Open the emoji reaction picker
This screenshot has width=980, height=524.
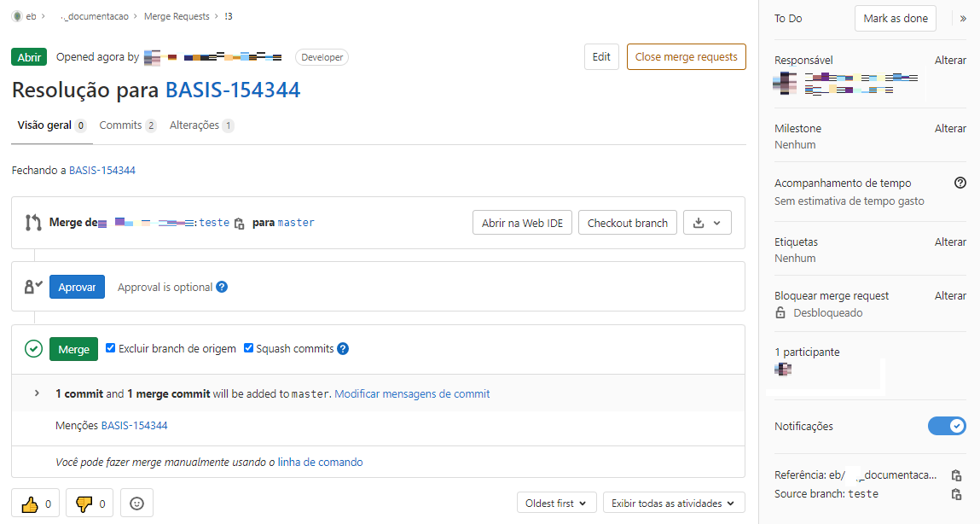(x=136, y=503)
